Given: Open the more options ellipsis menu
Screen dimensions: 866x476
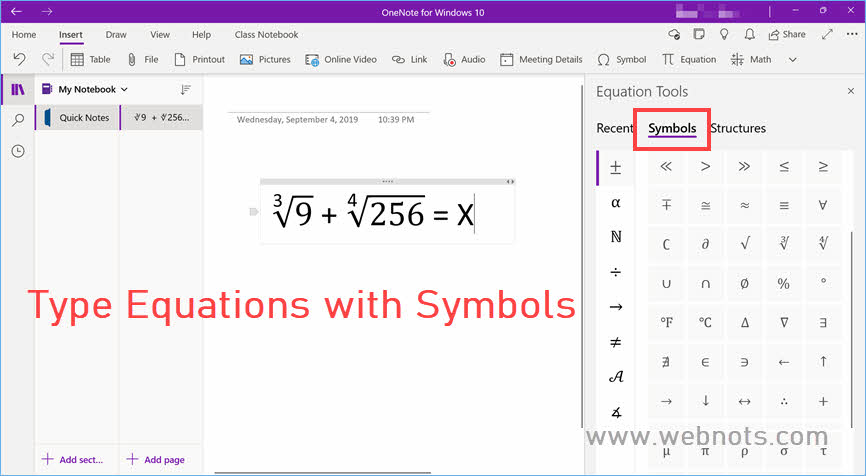Looking at the screenshot, I should pyautogui.click(x=852, y=34).
